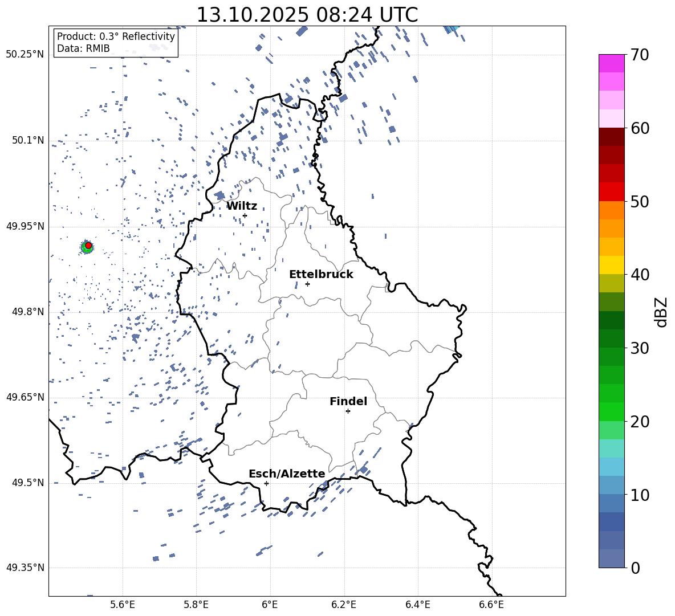Select the Findel station cross marker
Screen dimensions: 675x616
coord(348,411)
